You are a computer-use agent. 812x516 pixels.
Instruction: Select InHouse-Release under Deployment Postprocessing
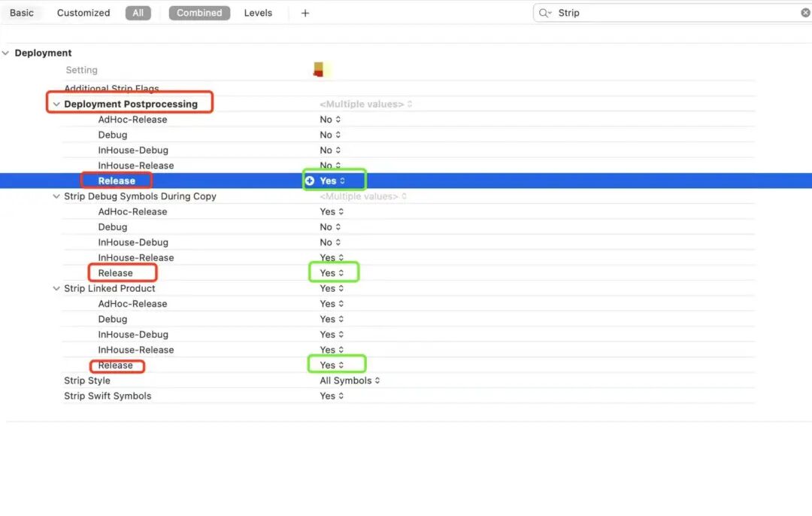[x=135, y=165]
